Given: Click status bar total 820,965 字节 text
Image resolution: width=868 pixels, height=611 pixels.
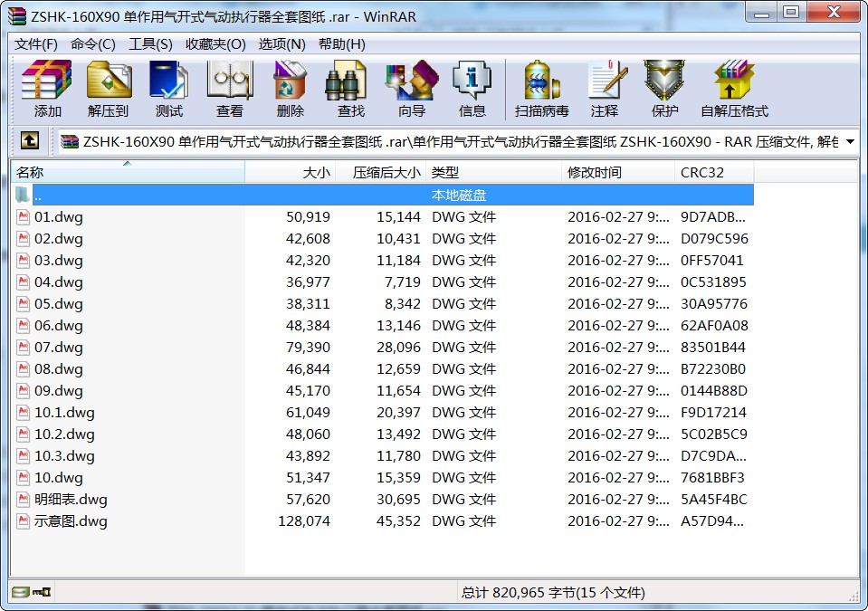Looking at the screenshot, I should 553,593.
